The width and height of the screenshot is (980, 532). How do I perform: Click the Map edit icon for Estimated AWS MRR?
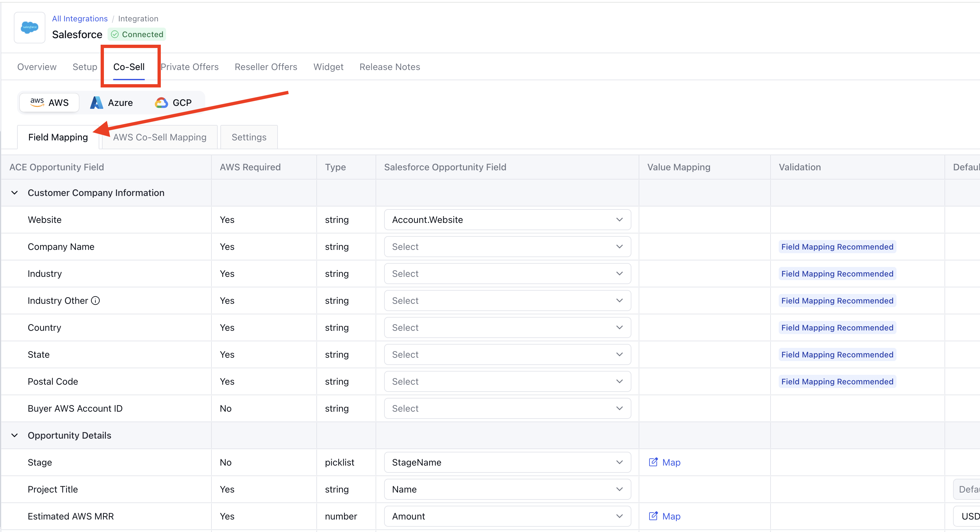(x=653, y=517)
